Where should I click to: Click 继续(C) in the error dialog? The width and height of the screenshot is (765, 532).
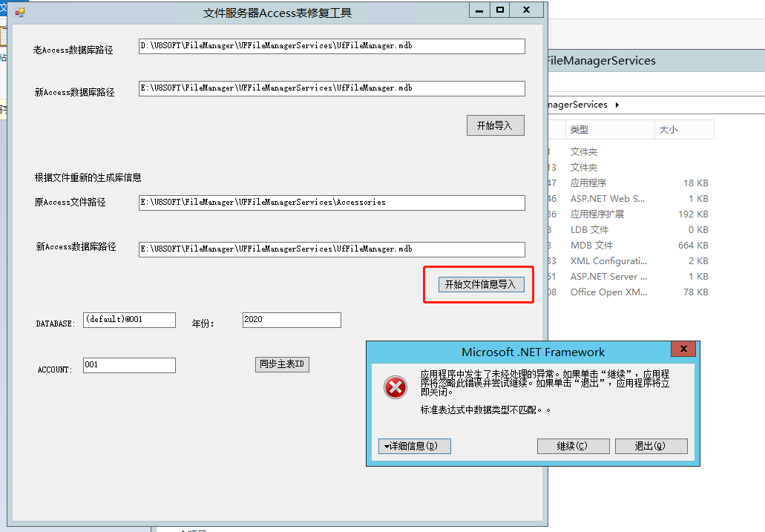[574, 446]
